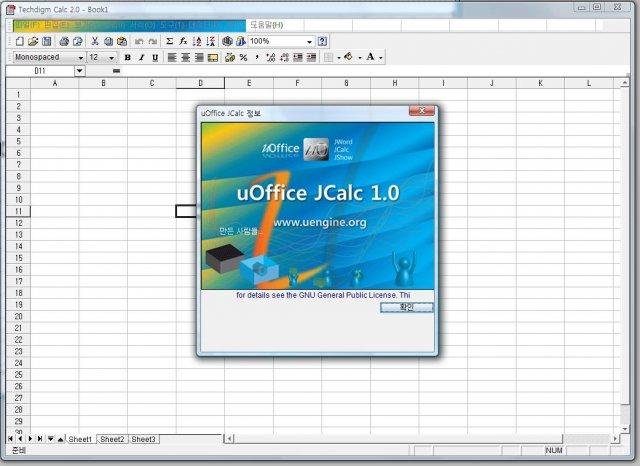Click horizontal scrollbar left arrow
Viewport: 640px width, 466px height.
coord(229,439)
